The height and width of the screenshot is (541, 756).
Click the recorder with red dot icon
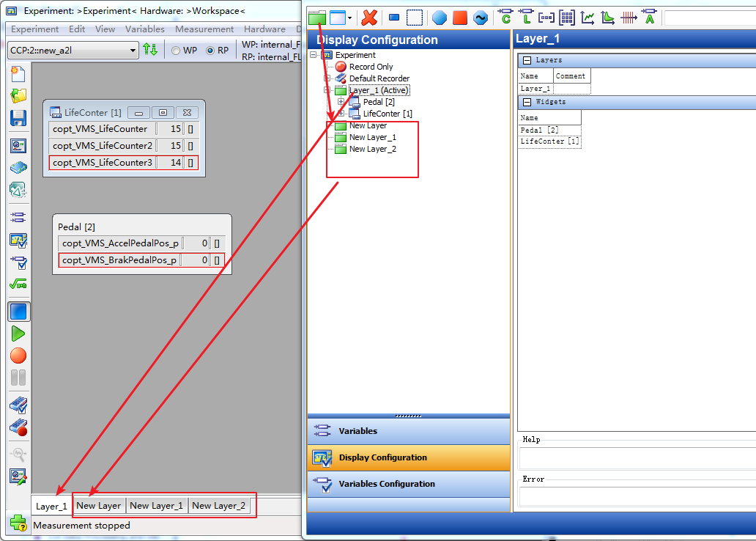click(x=18, y=427)
